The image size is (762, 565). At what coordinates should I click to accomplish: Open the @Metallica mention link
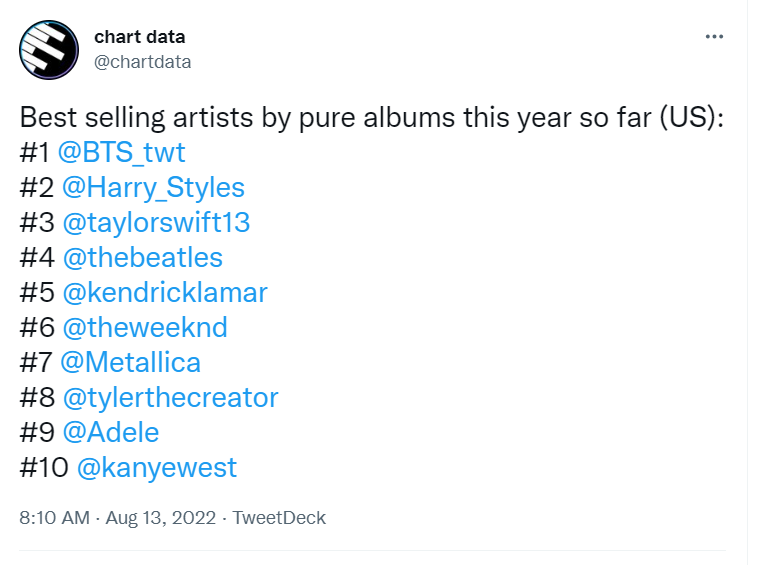pyautogui.click(x=130, y=362)
